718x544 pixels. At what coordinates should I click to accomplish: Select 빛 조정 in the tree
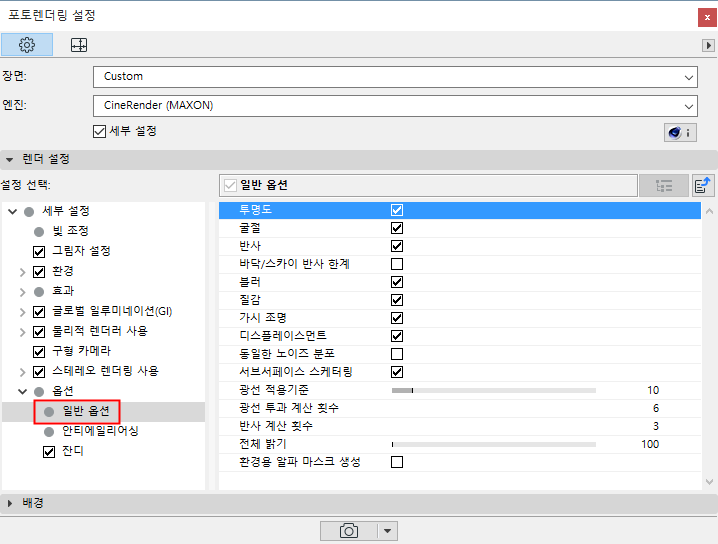[x=70, y=231]
